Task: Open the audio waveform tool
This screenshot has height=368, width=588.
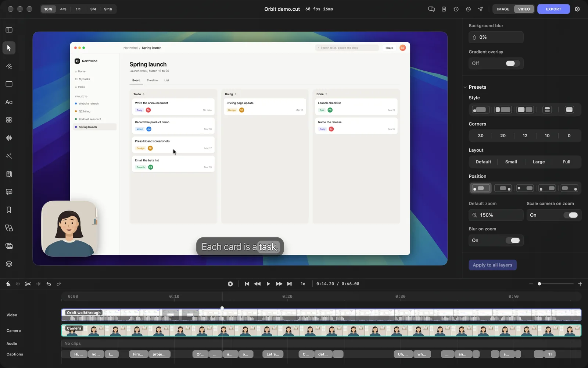Action: 9,138
